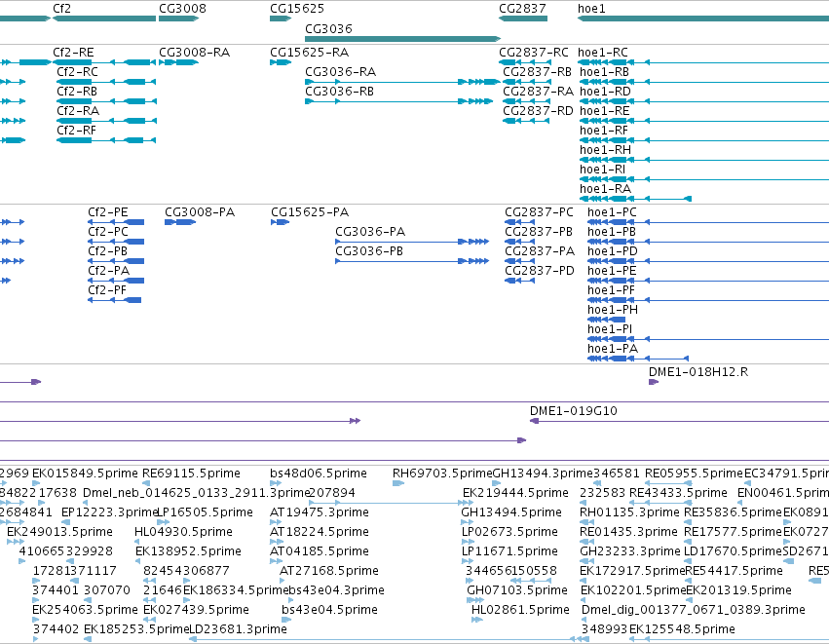Click EST LD23681.3prime
Screen dimensions: 829x644
pyautogui.click(x=238, y=629)
